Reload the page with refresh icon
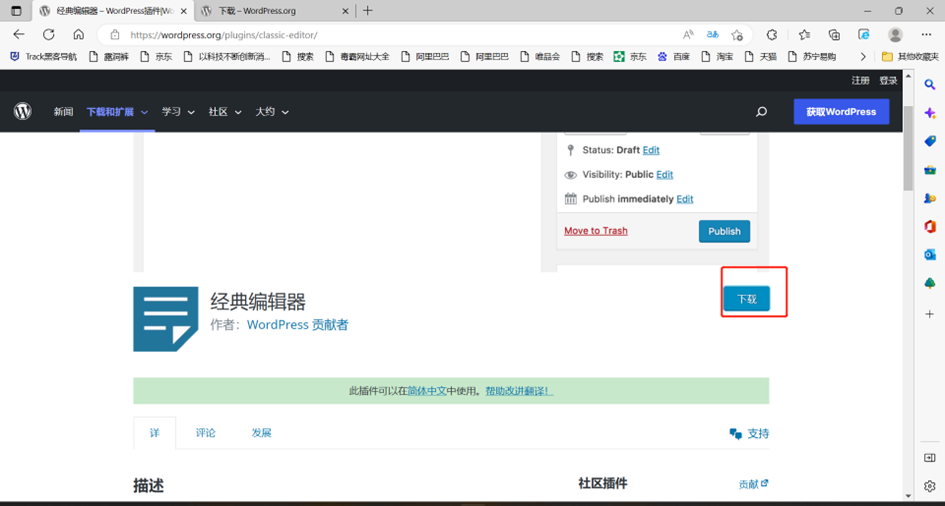Screen dimensions: 945x506 (x=48, y=34)
